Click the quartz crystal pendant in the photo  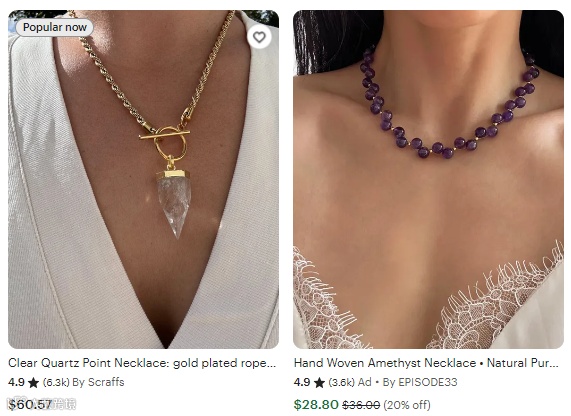click(174, 204)
